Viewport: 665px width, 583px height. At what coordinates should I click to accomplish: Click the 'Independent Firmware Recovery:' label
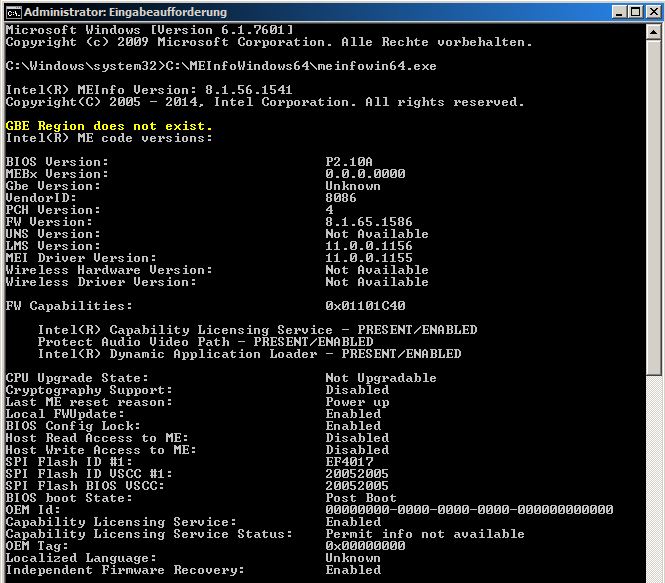click(x=125, y=570)
